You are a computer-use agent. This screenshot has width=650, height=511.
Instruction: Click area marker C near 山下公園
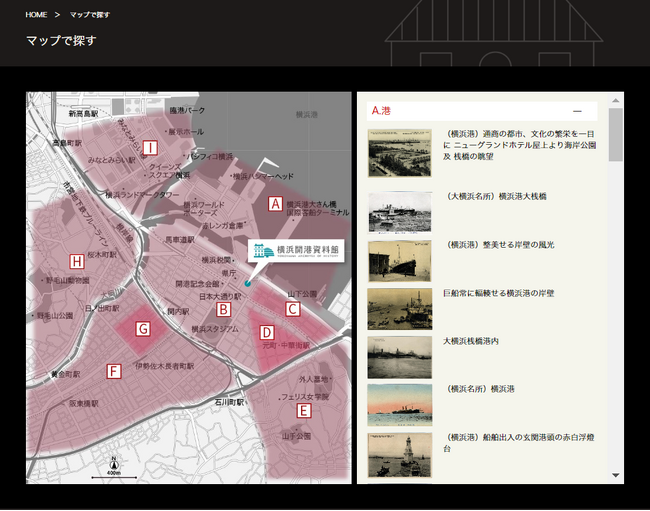293,309
